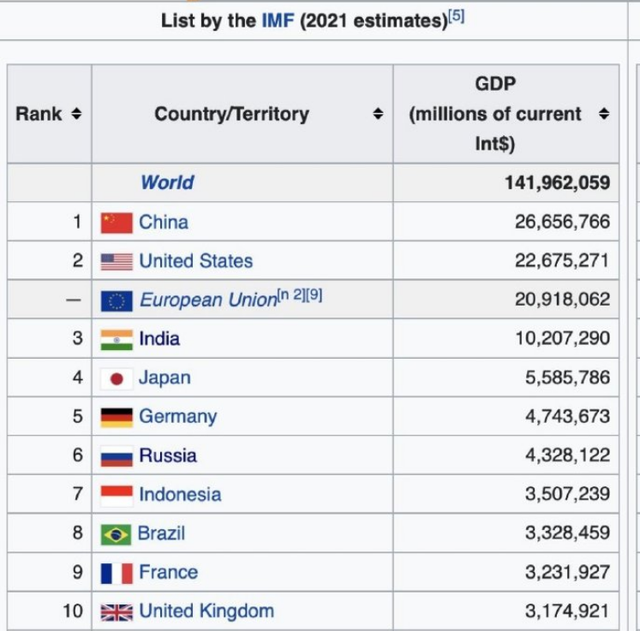The height and width of the screenshot is (631, 640).
Task: Open the Indonesia article link
Action: point(180,494)
